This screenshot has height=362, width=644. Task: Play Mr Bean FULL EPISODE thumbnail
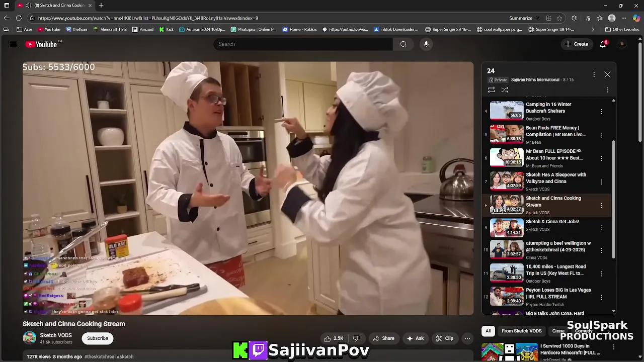click(507, 157)
